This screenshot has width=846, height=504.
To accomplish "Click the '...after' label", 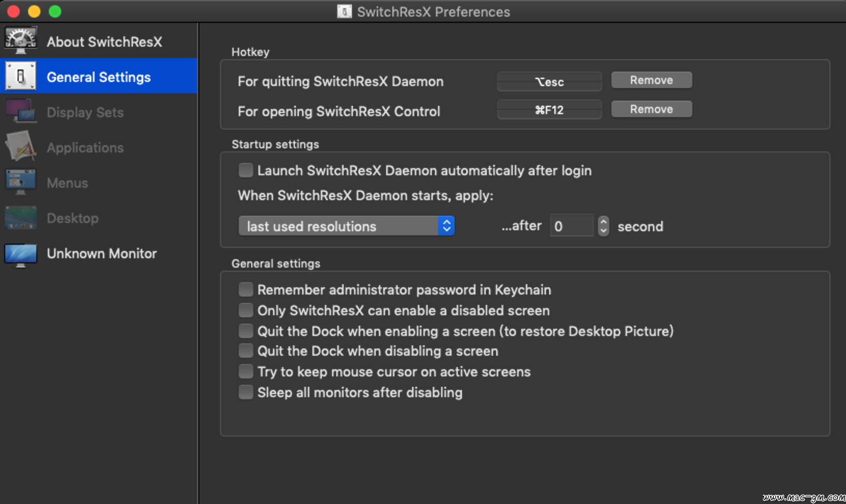I will [521, 226].
